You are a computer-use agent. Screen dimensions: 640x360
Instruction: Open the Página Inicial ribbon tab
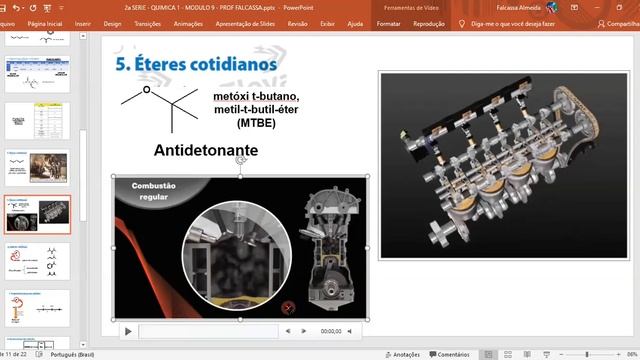click(45, 24)
